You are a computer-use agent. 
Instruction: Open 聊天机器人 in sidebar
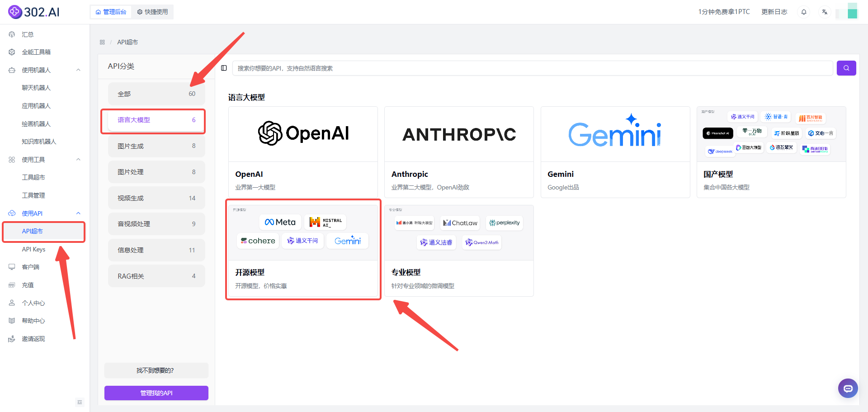pyautogui.click(x=36, y=88)
